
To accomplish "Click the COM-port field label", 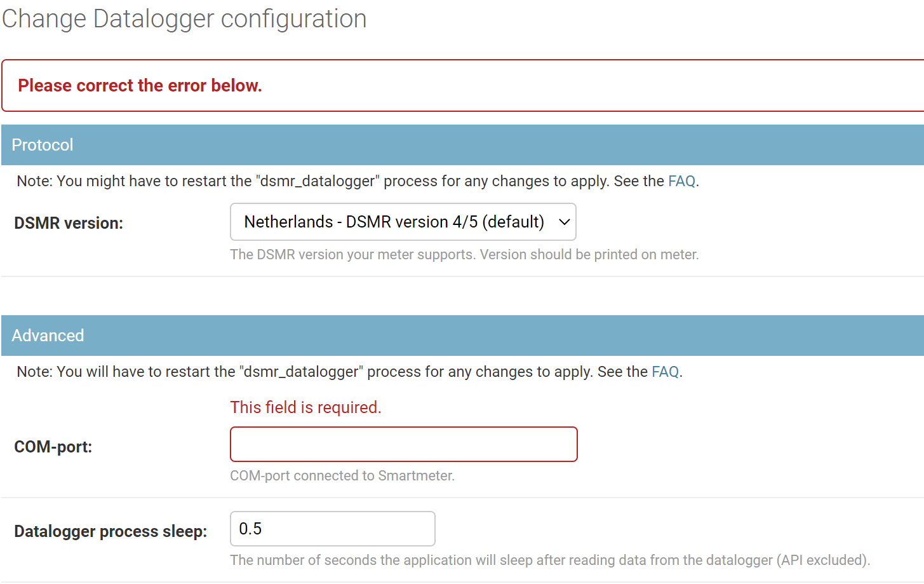I will tap(53, 446).
